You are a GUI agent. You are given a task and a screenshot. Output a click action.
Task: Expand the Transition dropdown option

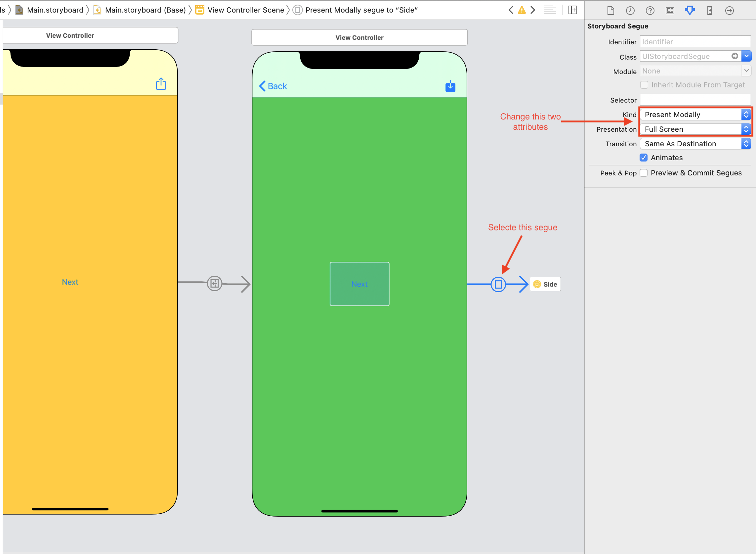[x=745, y=143]
